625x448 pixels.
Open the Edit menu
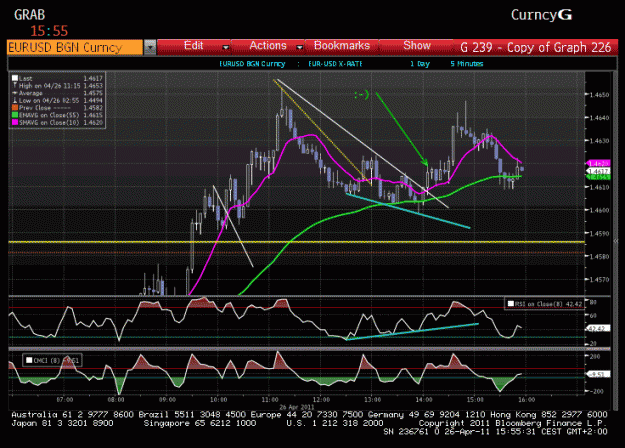pos(194,46)
